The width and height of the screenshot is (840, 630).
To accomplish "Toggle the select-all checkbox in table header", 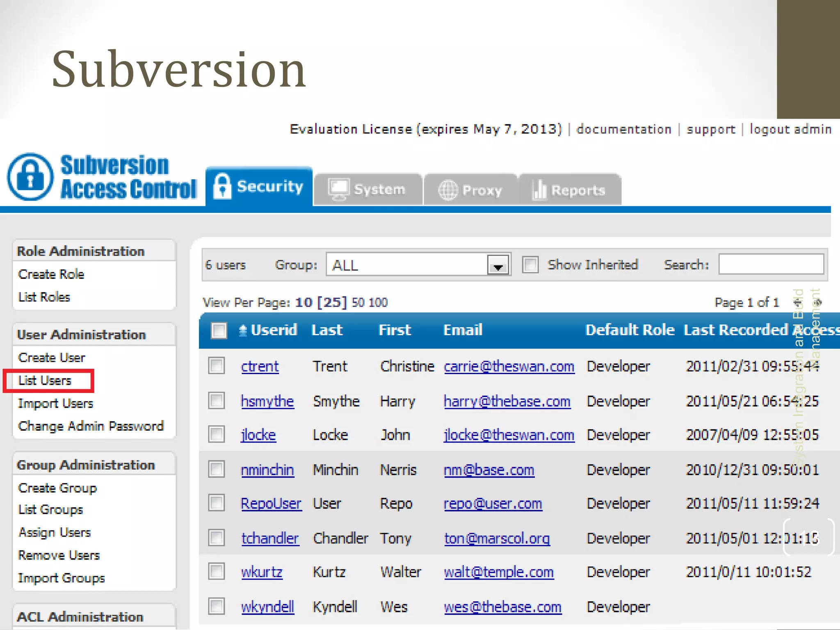I will pos(219,330).
